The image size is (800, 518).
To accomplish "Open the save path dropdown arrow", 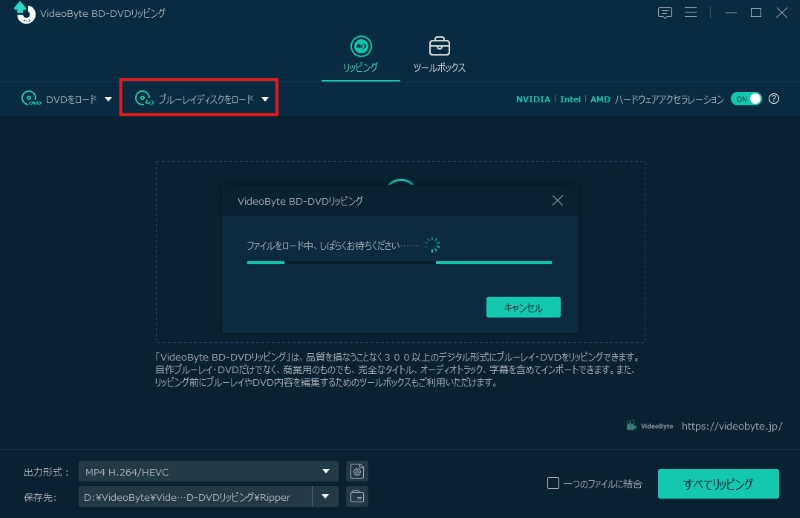I will coord(325,496).
